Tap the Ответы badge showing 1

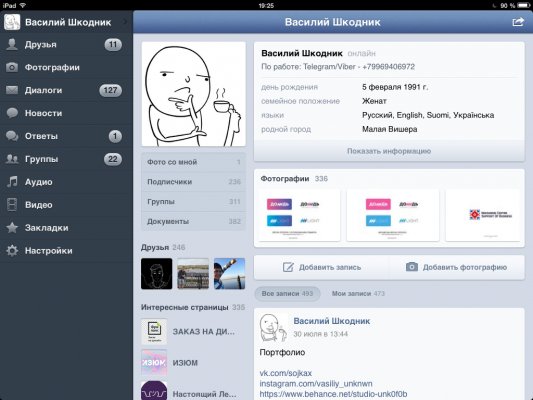pyautogui.click(x=115, y=136)
